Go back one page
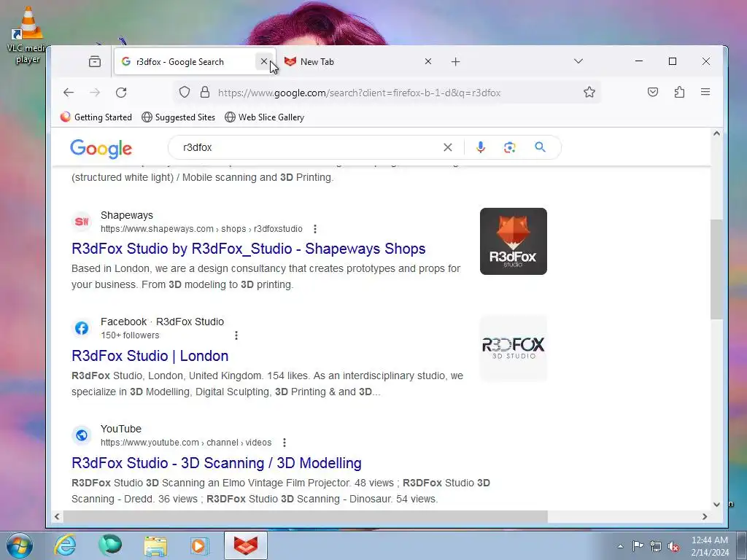Viewport: 747px width, 560px height. tap(69, 93)
